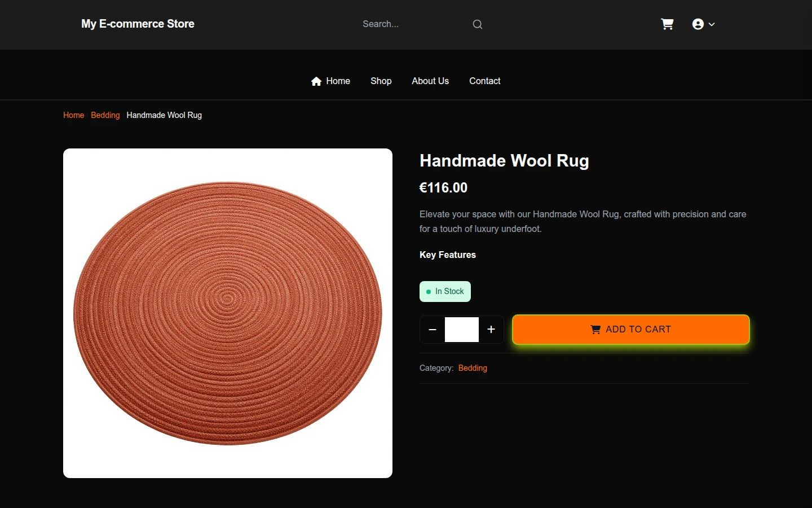The width and height of the screenshot is (812, 508).
Task: Open the user account menu
Action: click(703, 24)
